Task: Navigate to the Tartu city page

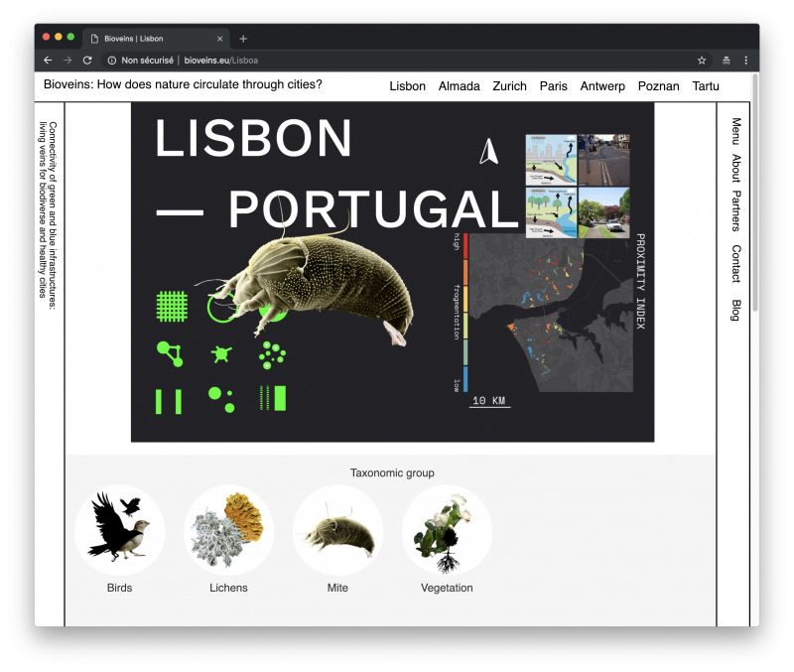Action: point(706,86)
